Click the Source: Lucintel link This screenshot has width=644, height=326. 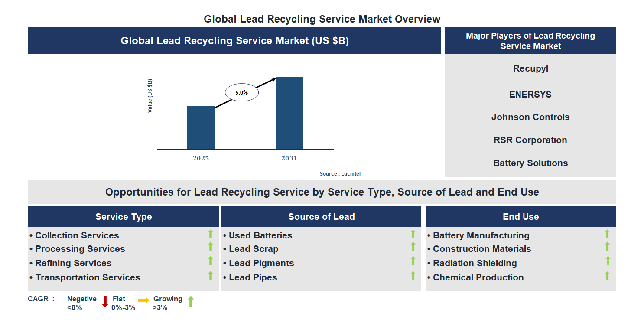(x=340, y=173)
